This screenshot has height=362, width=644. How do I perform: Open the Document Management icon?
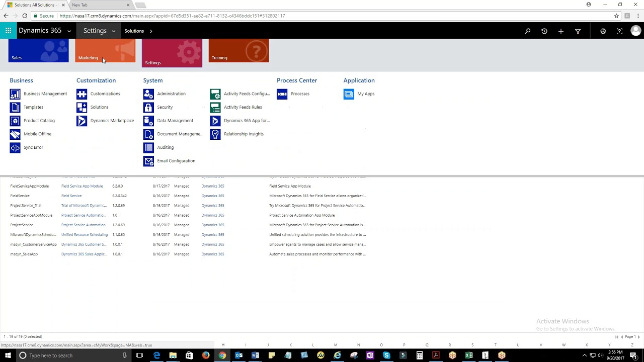click(x=148, y=134)
